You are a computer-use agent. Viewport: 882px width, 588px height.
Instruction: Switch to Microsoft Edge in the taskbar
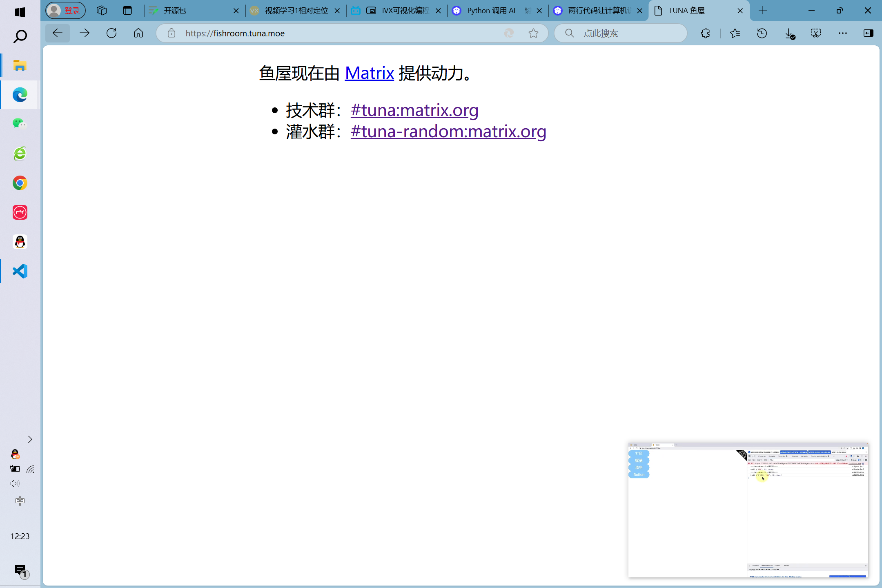[20, 95]
